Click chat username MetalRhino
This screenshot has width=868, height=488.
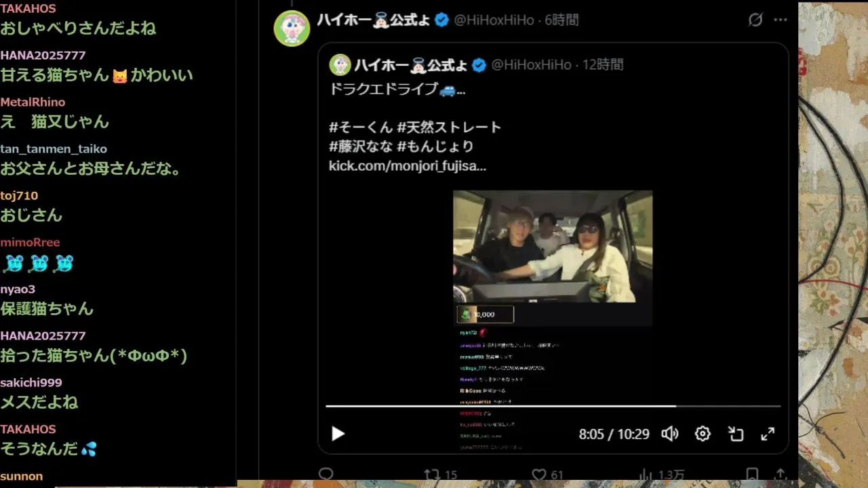pos(33,102)
